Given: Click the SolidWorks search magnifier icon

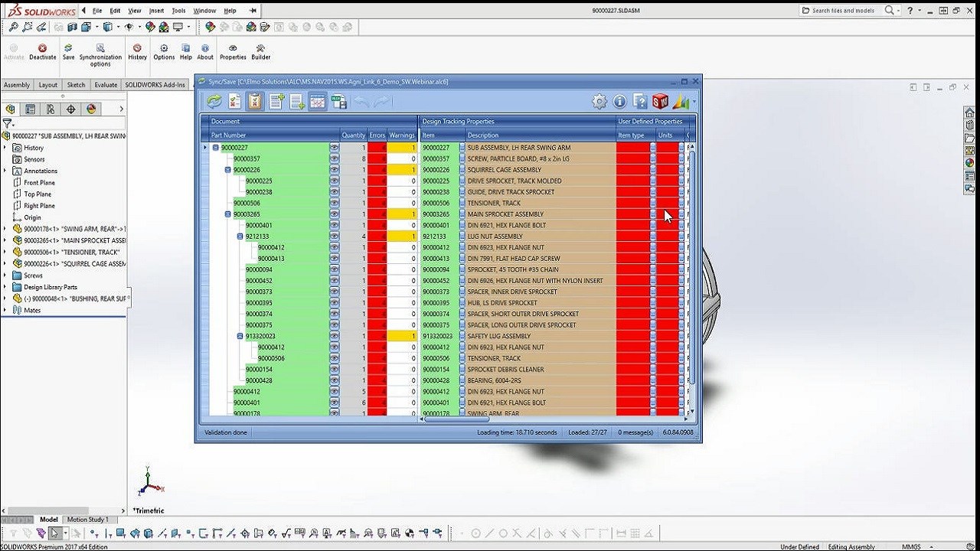Looking at the screenshot, I should pos(890,11).
